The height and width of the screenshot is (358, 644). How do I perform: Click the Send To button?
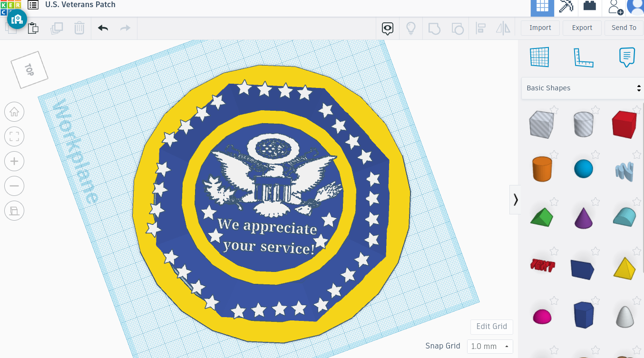click(x=624, y=28)
